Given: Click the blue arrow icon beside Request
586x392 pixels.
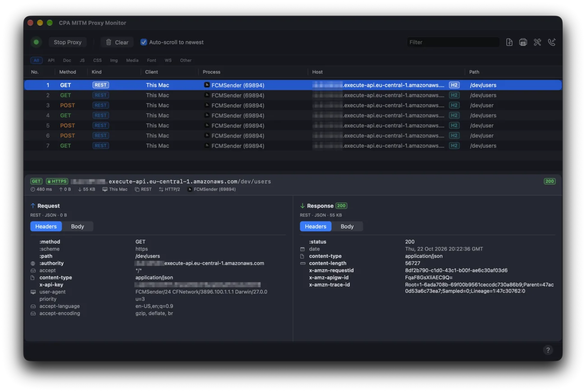Looking at the screenshot, I should 33,206.
